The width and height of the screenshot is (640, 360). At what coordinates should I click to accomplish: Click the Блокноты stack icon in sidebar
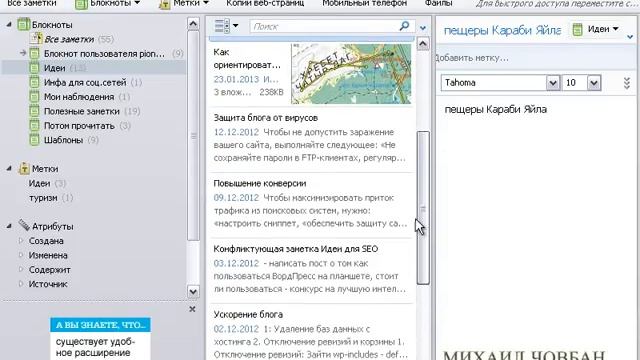click(x=24, y=24)
